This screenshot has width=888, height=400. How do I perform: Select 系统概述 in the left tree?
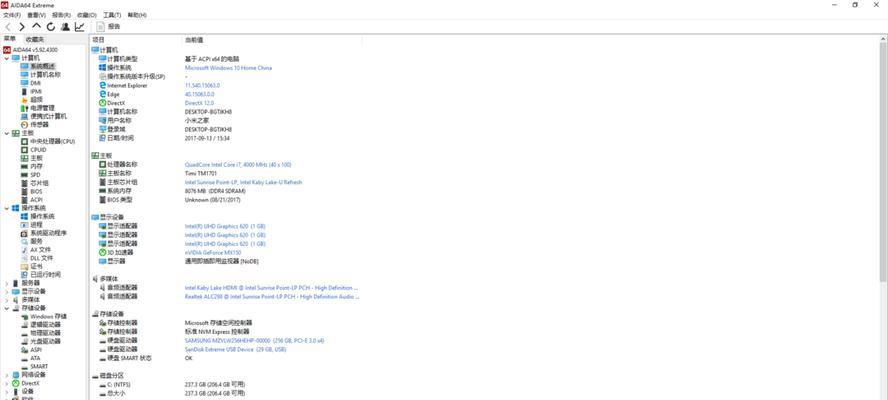(42, 66)
